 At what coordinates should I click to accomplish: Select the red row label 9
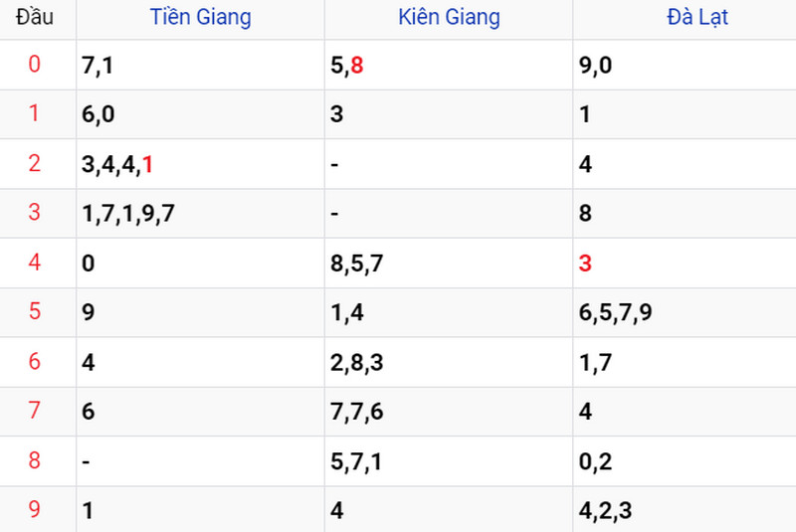pos(35,509)
